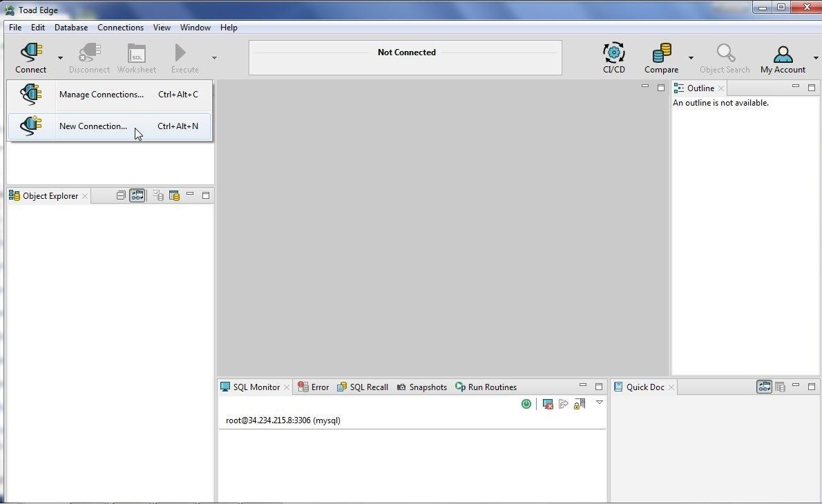822x504 pixels.
Task: Open the dropdown arrow beside Connect
Action: [x=60, y=57]
